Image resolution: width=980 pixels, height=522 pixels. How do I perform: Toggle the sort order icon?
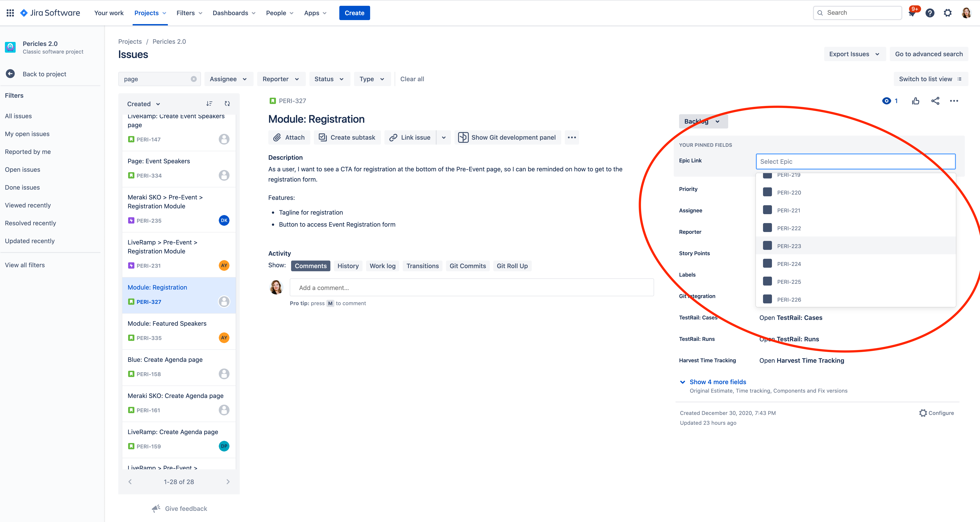pyautogui.click(x=209, y=104)
